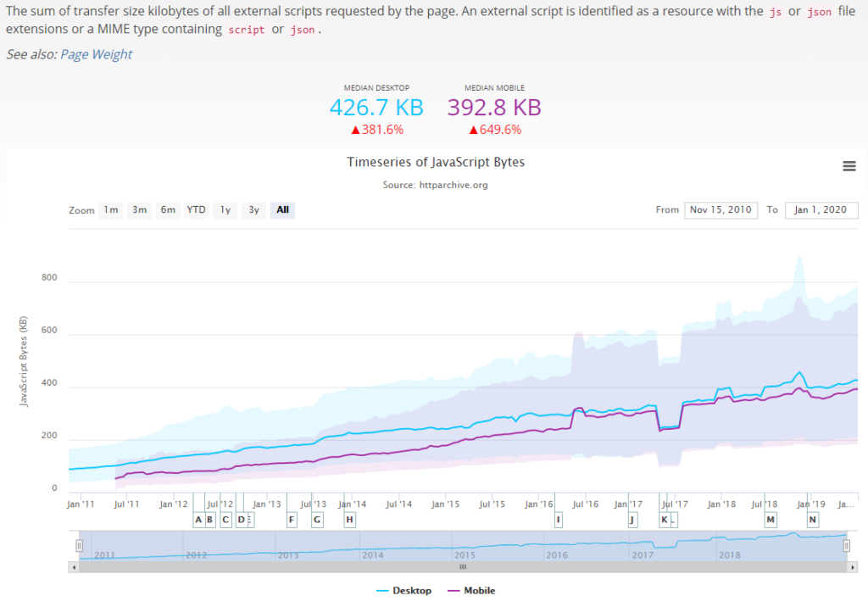Open timeline flag H
Viewport: 868px width, 607px height.
click(x=349, y=520)
